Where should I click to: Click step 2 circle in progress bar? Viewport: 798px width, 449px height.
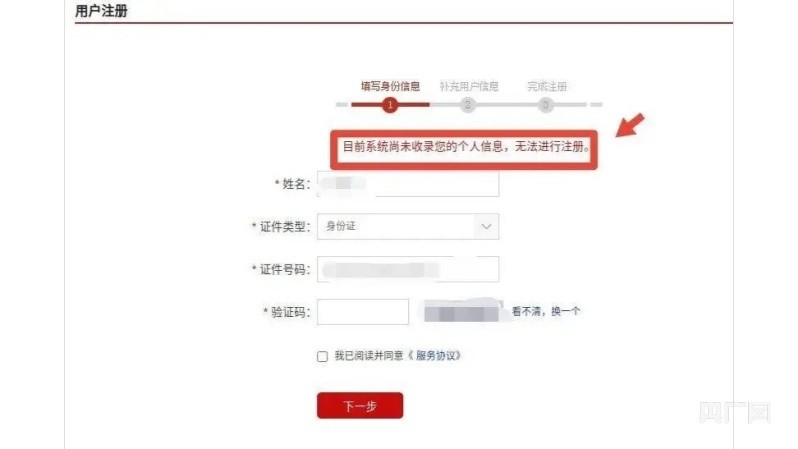467,105
